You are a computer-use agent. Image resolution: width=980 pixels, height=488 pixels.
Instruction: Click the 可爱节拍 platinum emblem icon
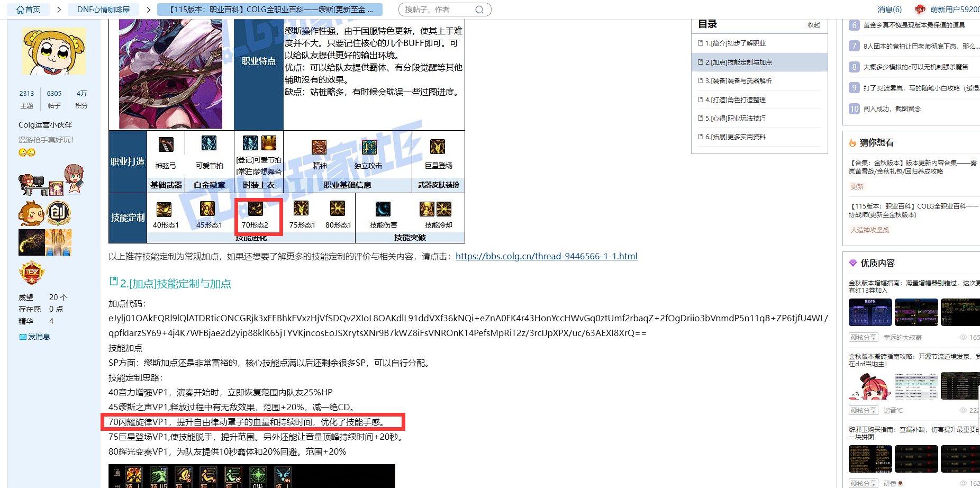209,143
